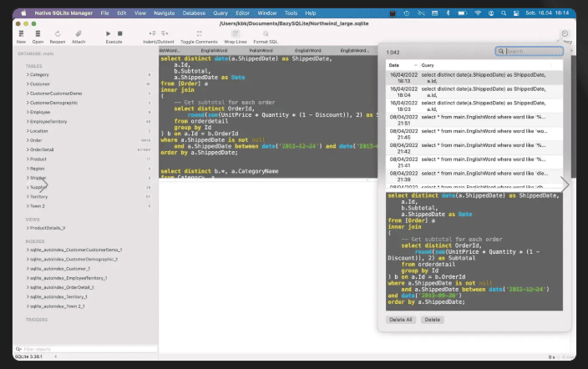
Task: Expand the Product table
Action: click(28, 159)
